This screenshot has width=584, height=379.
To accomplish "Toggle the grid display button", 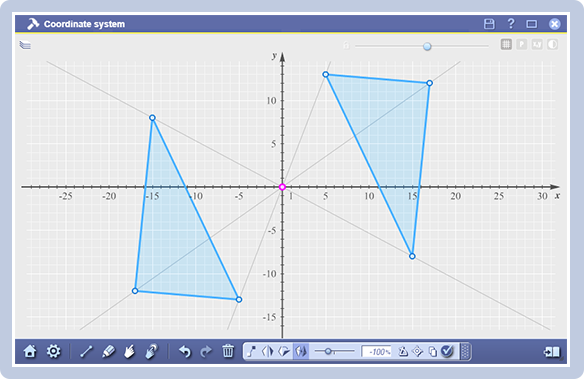I will [506, 44].
